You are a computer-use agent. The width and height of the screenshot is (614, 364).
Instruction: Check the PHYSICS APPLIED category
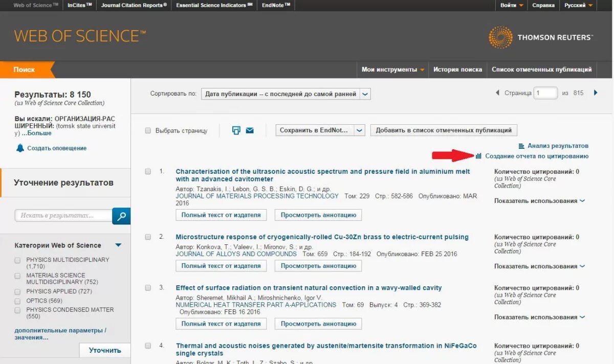[x=18, y=291]
